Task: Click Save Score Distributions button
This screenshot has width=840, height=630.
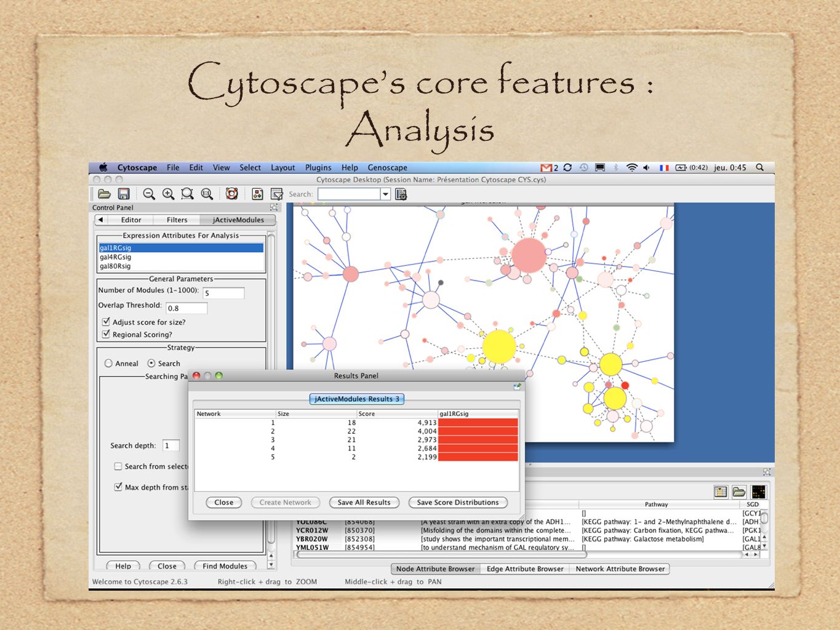Action: (458, 503)
